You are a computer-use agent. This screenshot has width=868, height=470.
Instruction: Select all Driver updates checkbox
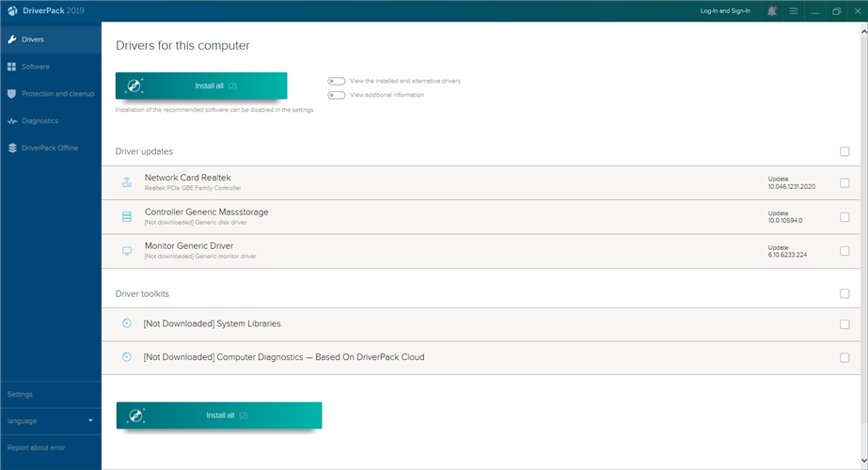tap(844, 151)
